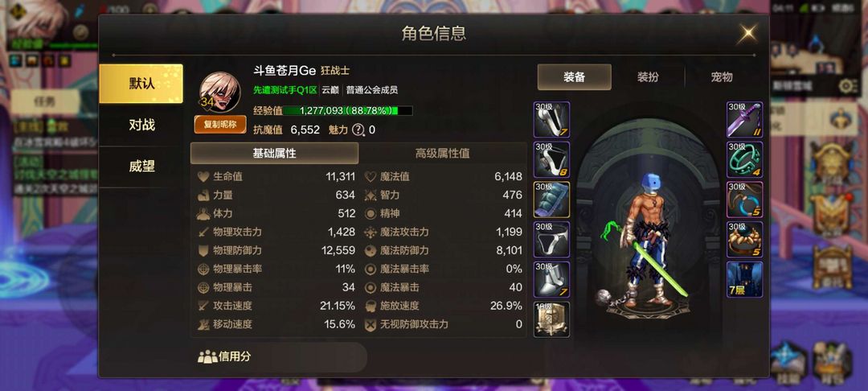Open the chest armor slot with +8
This screenshot has width=868, height=391.
coord(551,159)
